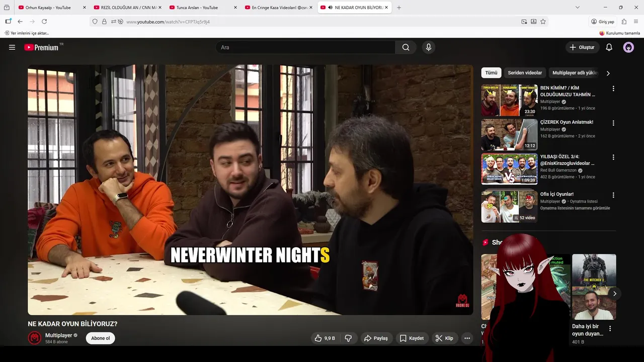The image size is (644, 362).
Task: Open the account avatar menu
Action: 628,47
